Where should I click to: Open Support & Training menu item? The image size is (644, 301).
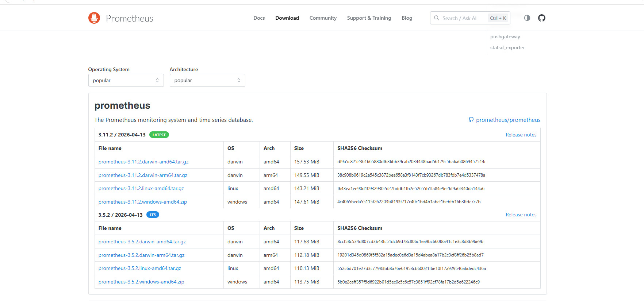click(x=369, y=18)
